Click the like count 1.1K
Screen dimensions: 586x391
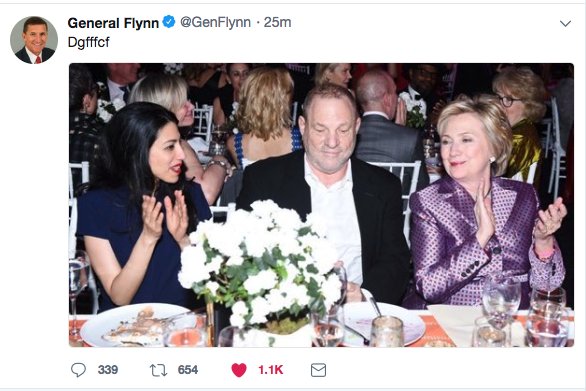point(271,370)
